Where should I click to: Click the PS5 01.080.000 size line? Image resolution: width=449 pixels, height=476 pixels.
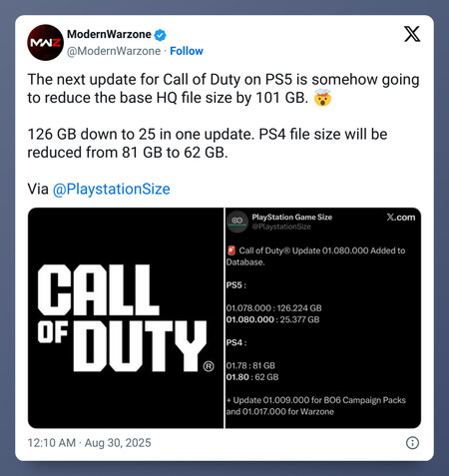[x=272, y=319]
